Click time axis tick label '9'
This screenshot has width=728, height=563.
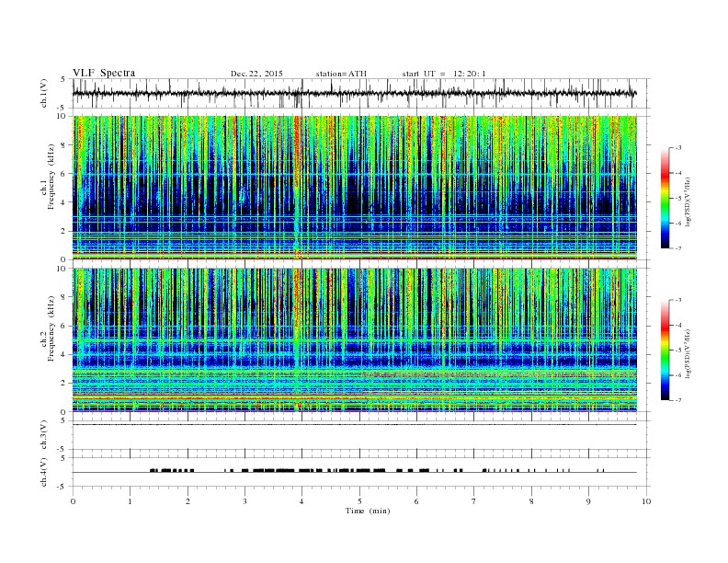588,501
